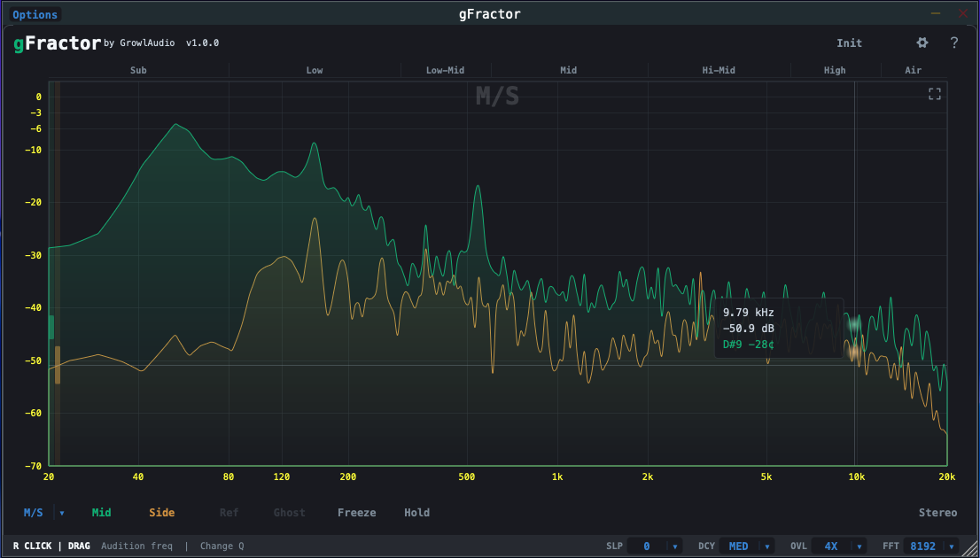Toggle the Side channel display
Viewport: 980px width, 558px height.
point(161,512)
